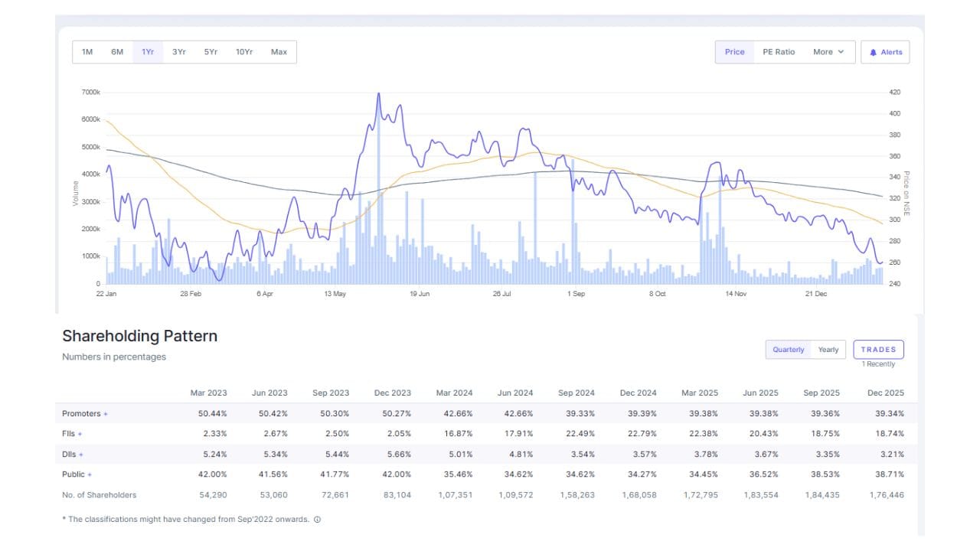
Task: Set chart range to 10Yr
Action: pyautogui.click(x=244, y=52)
